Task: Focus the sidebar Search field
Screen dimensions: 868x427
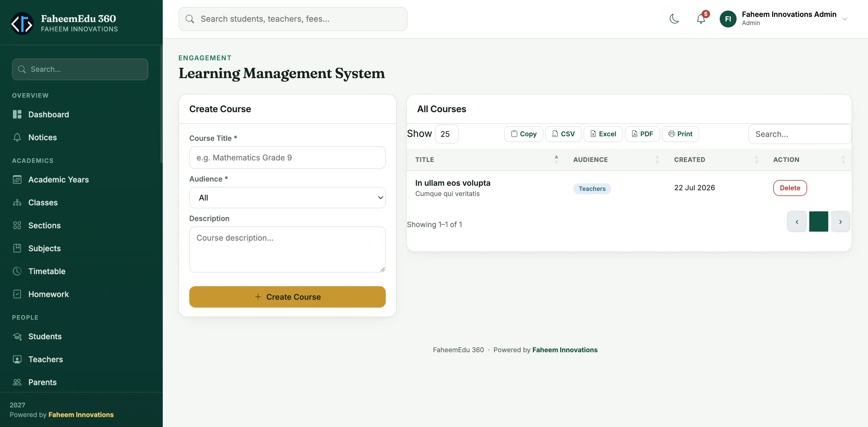Action: coord(80,69)
